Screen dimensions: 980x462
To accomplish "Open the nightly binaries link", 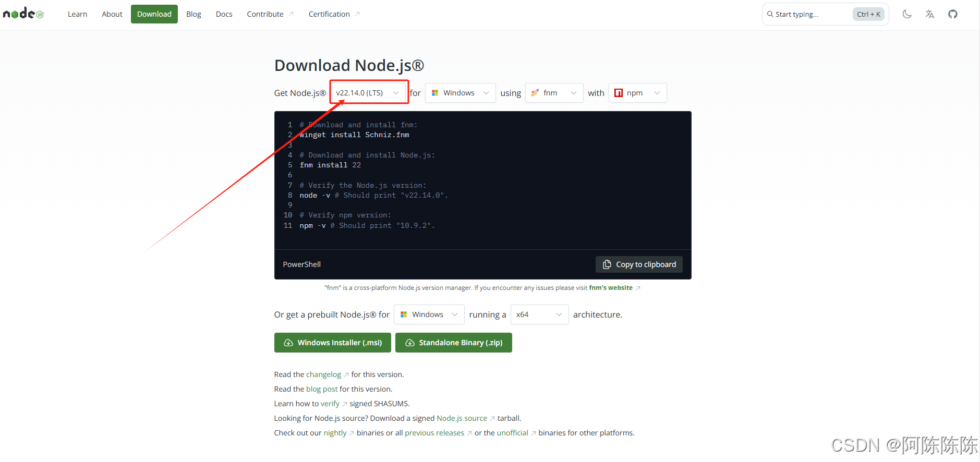I will point(335,433).
